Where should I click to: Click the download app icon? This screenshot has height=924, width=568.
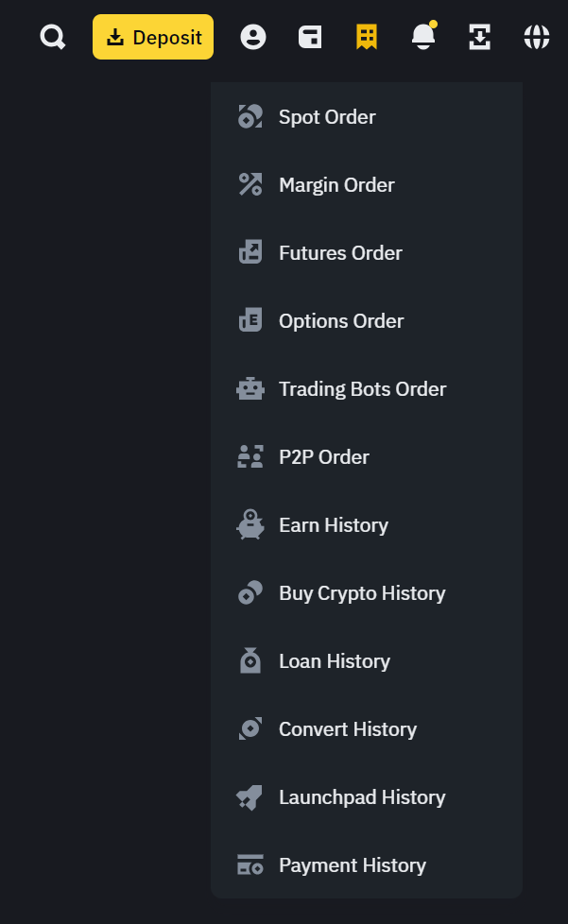[x=479, y=37]
